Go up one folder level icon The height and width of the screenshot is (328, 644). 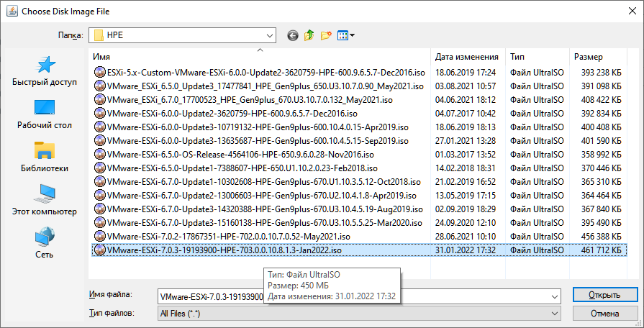click(309, 36)
